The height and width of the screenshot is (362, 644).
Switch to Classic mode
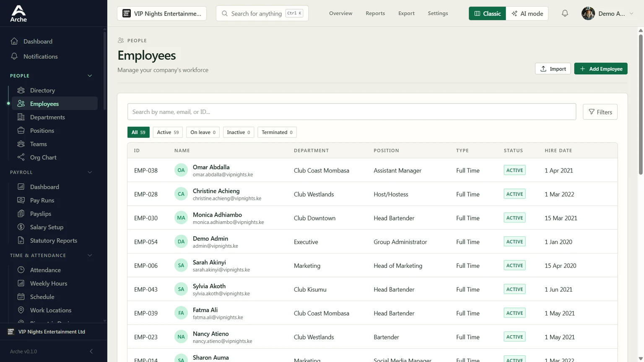tap(487, 13)
